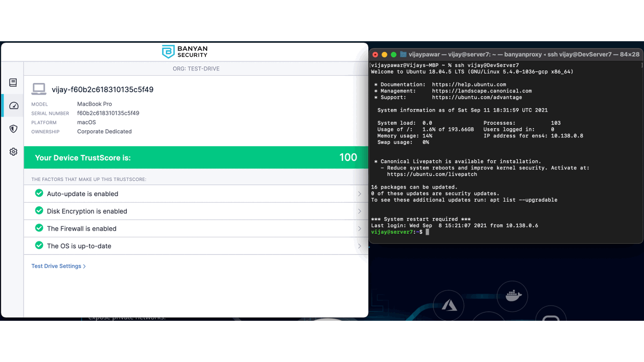Open the Settings gear in Banyan sidebar
Viewport: 644px width, 362px height.
(x=14, y=152)
